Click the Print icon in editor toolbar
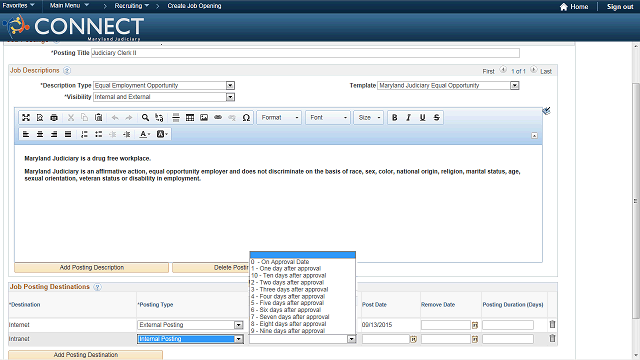This screenshot has width=640, height=360. coord(54,118)
